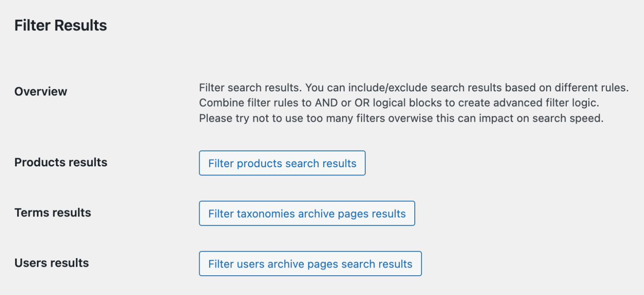
Task: Click the Filter products search results button
Action: (x=282, y=163)
